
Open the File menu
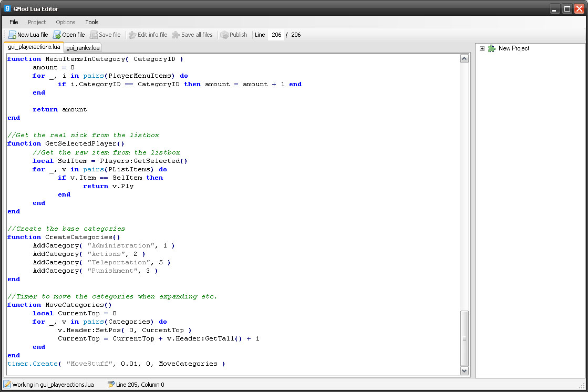(x=14, y=22)
